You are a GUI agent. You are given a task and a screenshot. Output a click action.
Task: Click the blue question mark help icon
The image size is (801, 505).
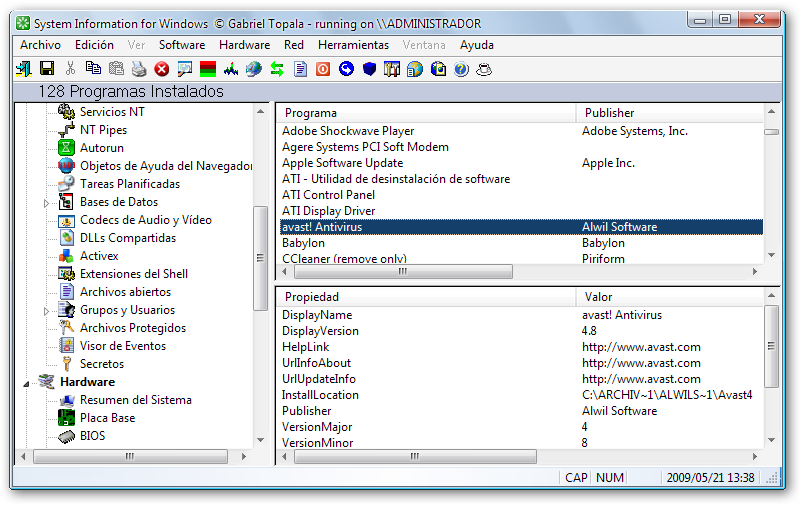461,69
